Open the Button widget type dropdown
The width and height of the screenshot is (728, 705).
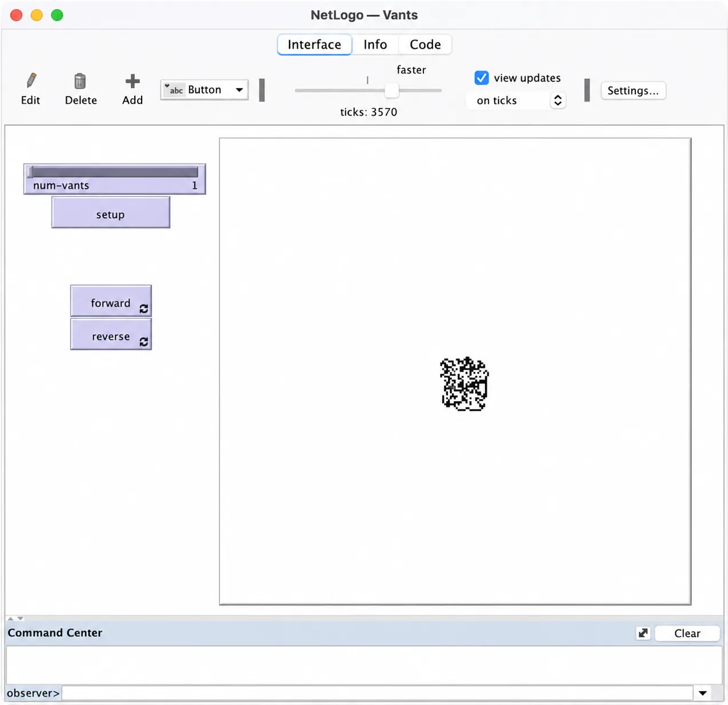(205, 90)
